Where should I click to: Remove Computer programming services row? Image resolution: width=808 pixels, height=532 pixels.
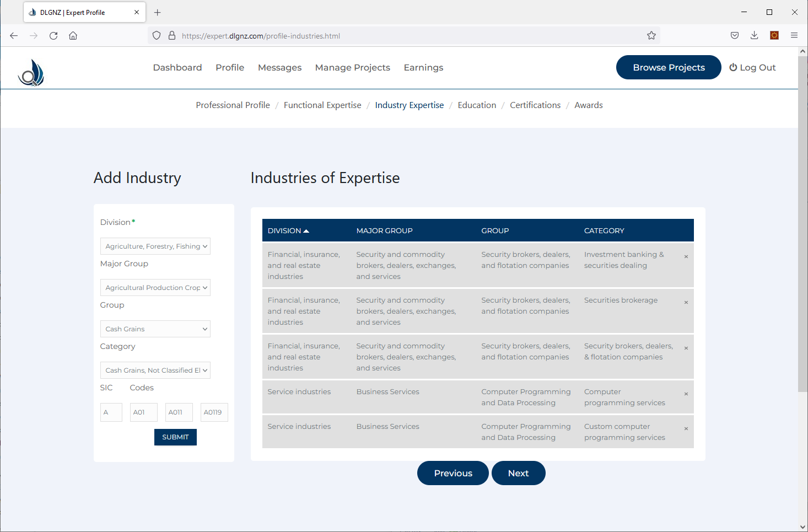tap(686, 394)
